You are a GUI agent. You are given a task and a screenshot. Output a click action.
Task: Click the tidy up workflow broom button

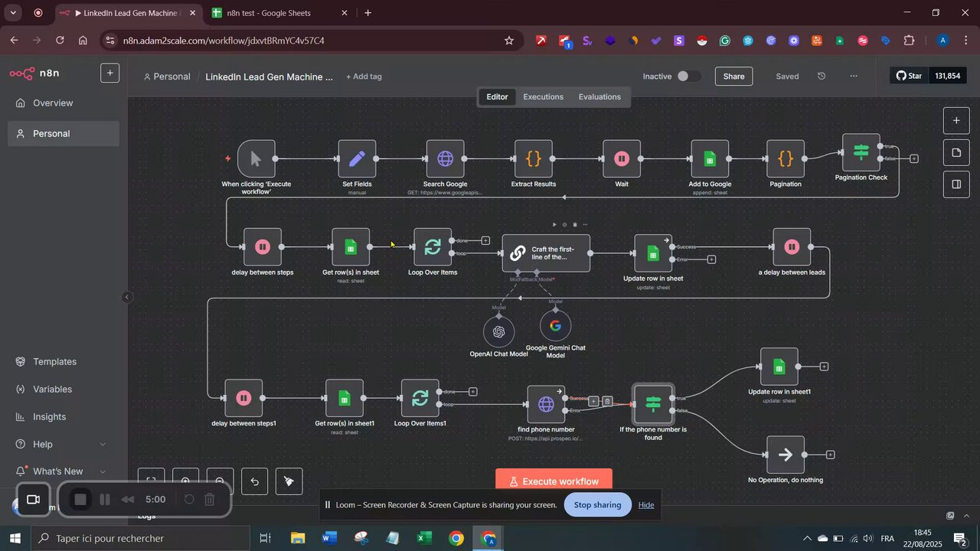coord(289,481)
